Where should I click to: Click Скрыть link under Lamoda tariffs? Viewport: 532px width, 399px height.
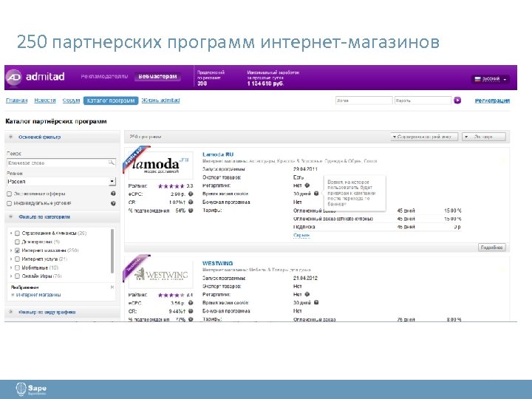pos(301,235)
